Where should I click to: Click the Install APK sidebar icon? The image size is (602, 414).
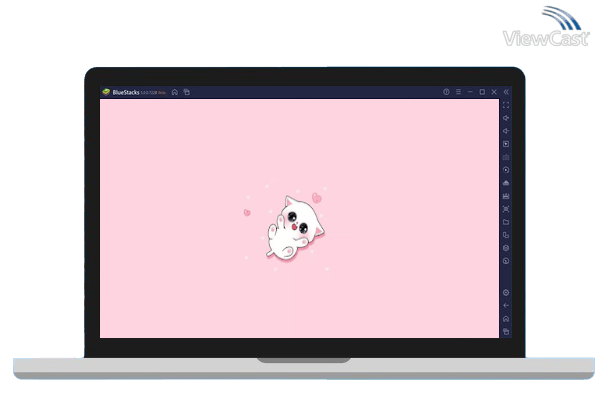506,183
